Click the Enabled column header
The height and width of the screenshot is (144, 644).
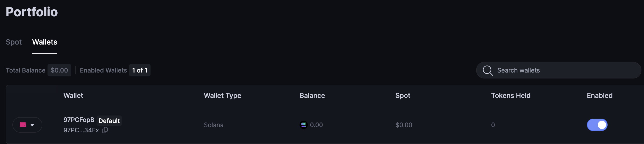click(599, 96)
